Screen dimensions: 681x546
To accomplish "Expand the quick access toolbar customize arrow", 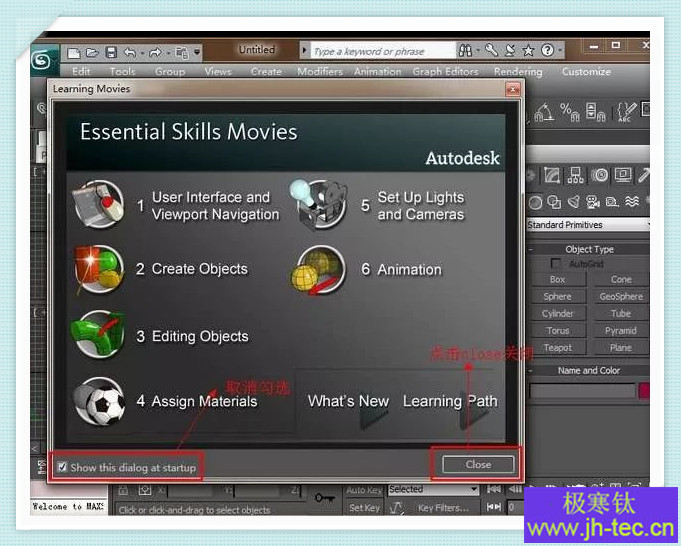I will (197, 53).
